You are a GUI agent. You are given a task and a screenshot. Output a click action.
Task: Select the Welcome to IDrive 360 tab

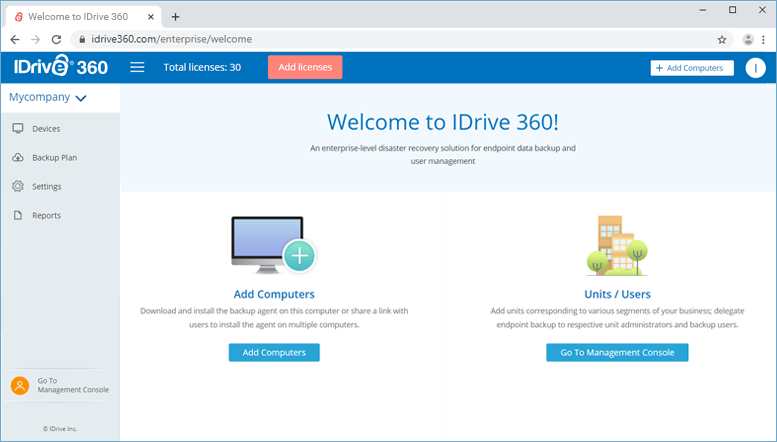click(83, 17)
